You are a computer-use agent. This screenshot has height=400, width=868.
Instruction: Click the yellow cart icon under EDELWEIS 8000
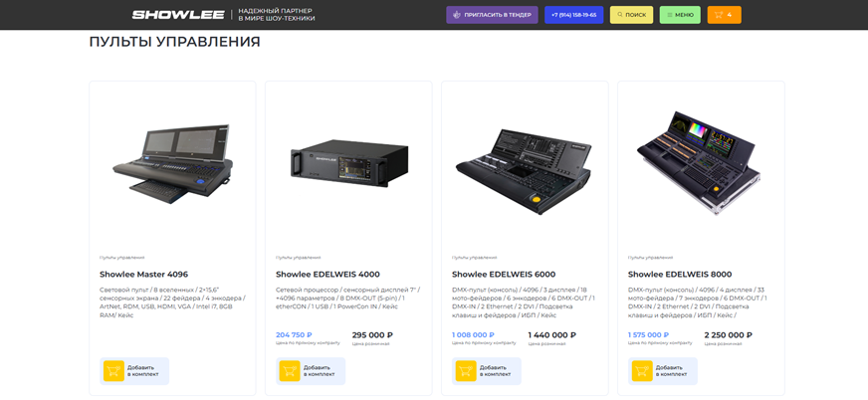coord(642,371)
